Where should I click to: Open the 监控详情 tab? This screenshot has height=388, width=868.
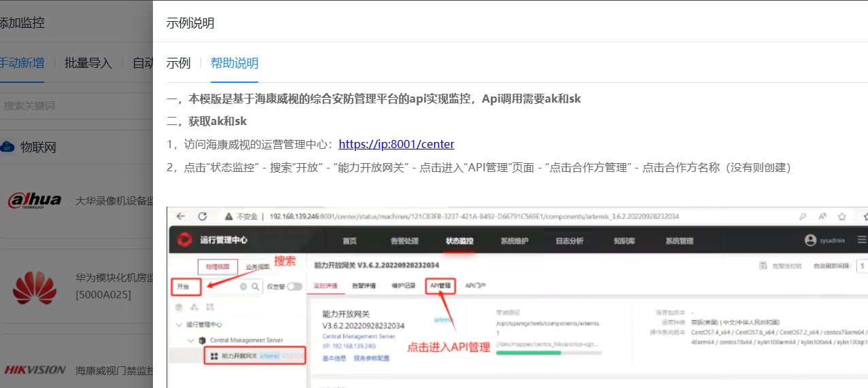coord(326,286)
